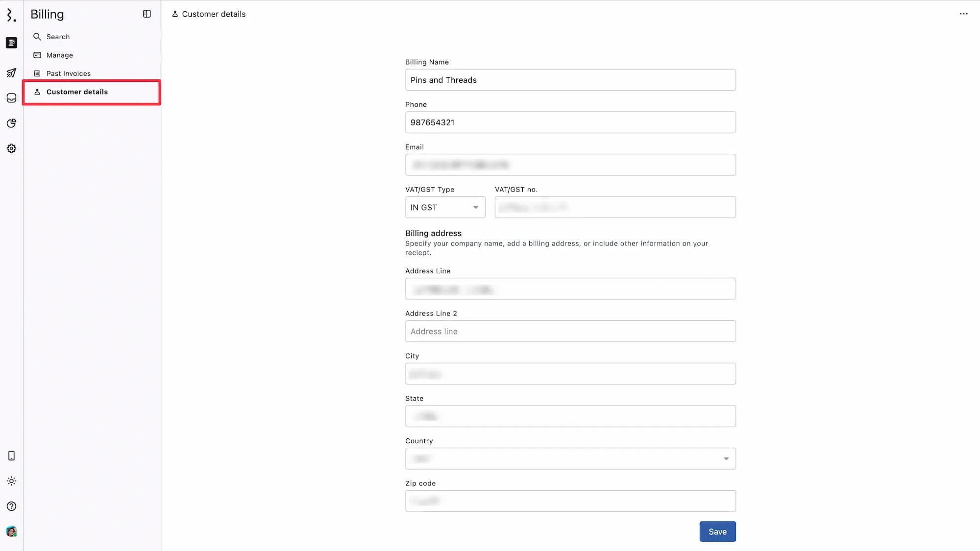Viewport: 980px width, 551px height.
Task: Focus the Address Line 2 field
Action: 570,332
